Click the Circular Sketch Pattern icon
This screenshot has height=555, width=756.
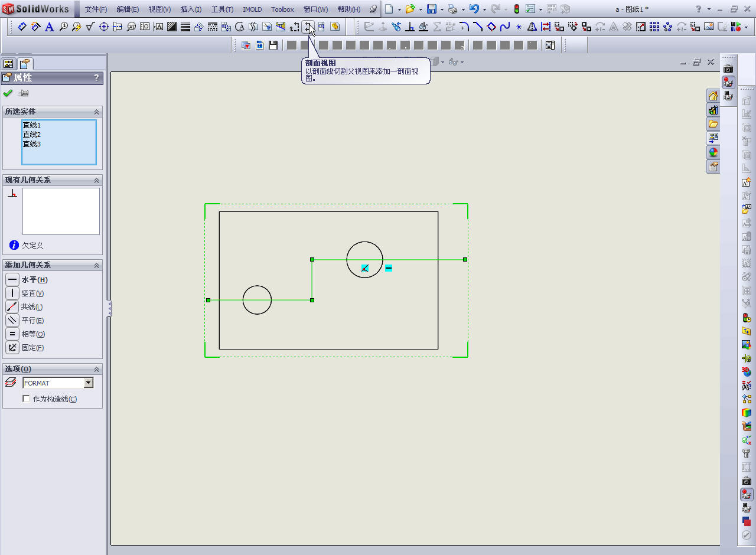[x=668, y=27]
